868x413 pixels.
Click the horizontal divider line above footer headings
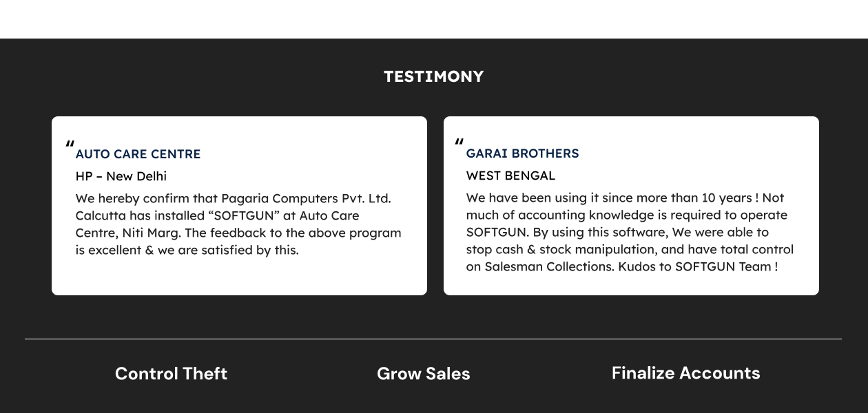click(x=433, y=339)
